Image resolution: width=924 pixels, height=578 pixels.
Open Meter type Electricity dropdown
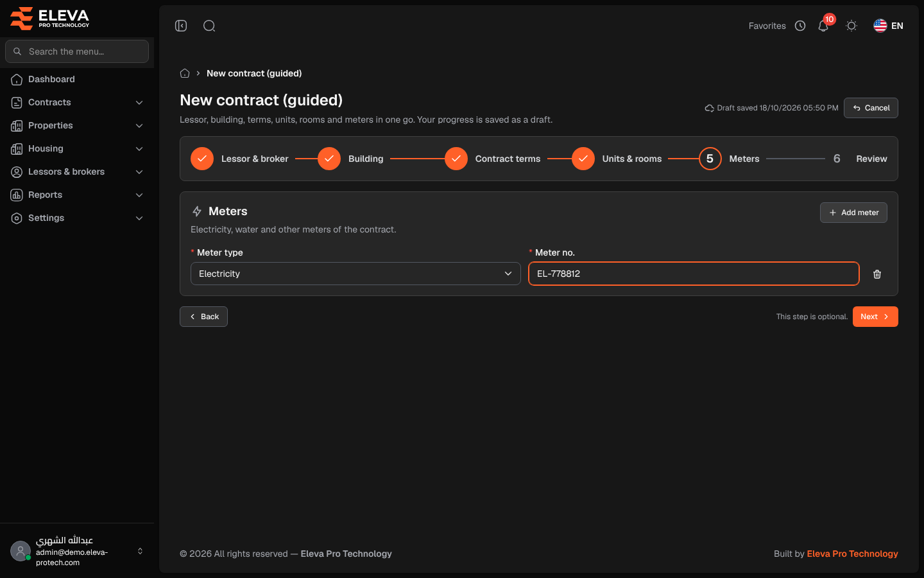(355, 274)
